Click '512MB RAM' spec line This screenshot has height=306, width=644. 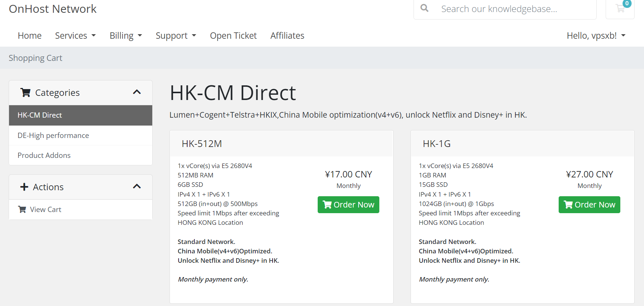click(x=195, y=175)
